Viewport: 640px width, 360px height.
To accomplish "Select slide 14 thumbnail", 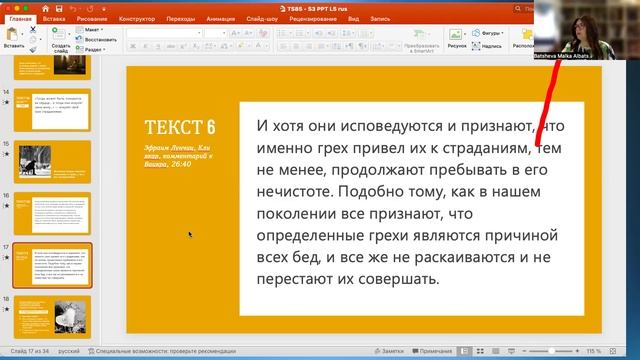I will pyautogui.click(x=52, y=110).
